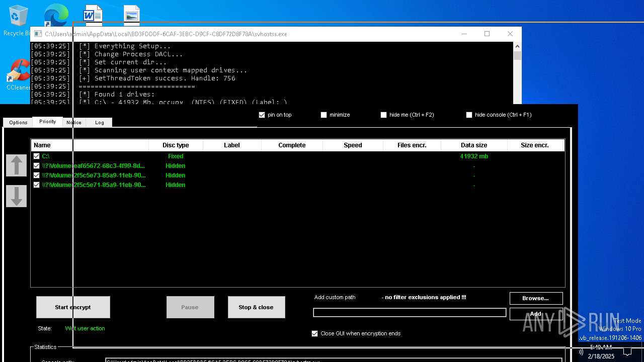Toggle Close GUI when encryption ends
The image size is (644, 362).
315,333
